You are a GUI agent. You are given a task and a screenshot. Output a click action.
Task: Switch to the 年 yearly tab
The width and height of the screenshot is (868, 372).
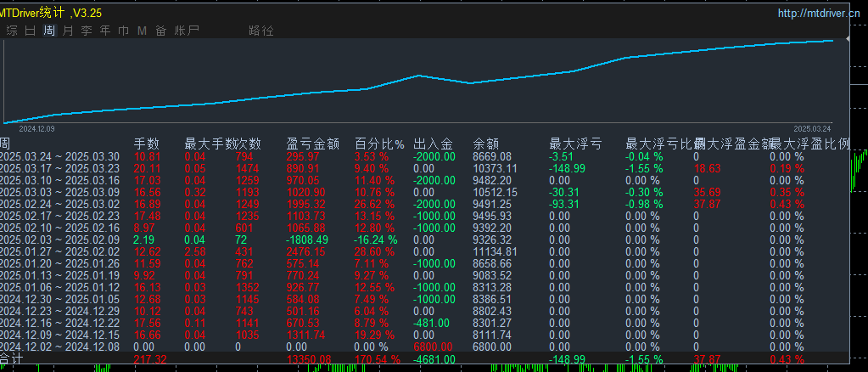pyautogui.click(x=105, y=31)
